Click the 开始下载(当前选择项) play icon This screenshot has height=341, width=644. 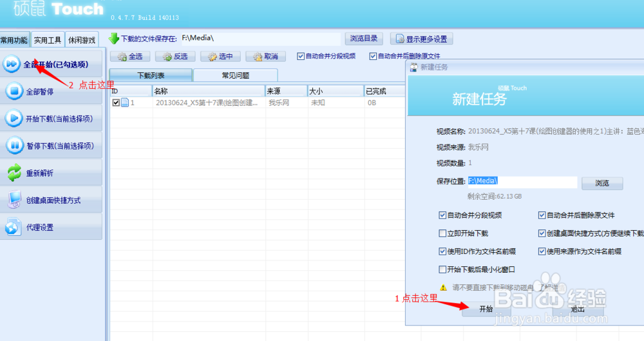click(x=14, y=118)
